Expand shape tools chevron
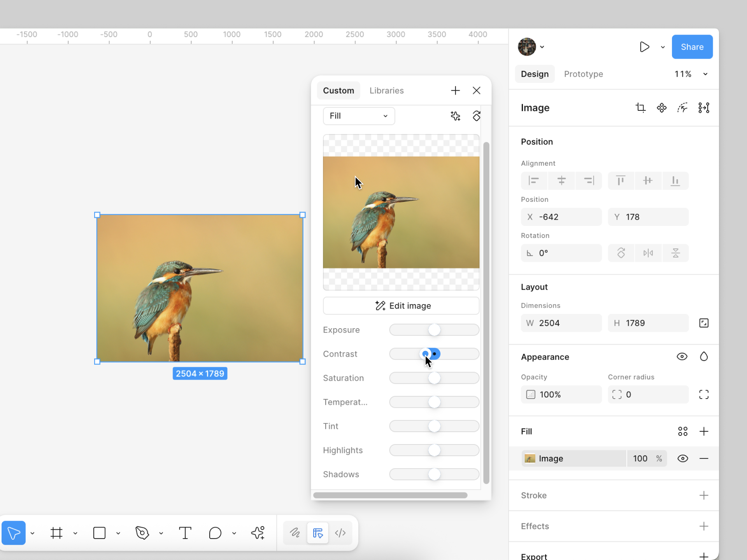This screenshot has width=747, height=560. pos(118,533)
